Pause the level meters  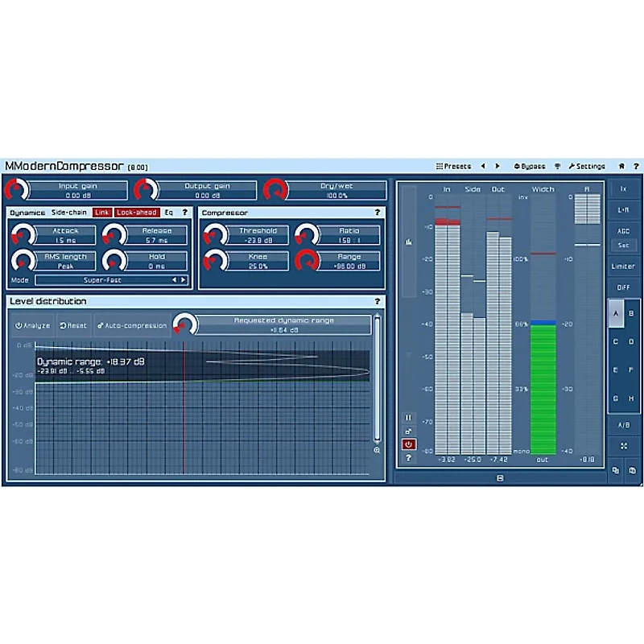click(409, 418)
